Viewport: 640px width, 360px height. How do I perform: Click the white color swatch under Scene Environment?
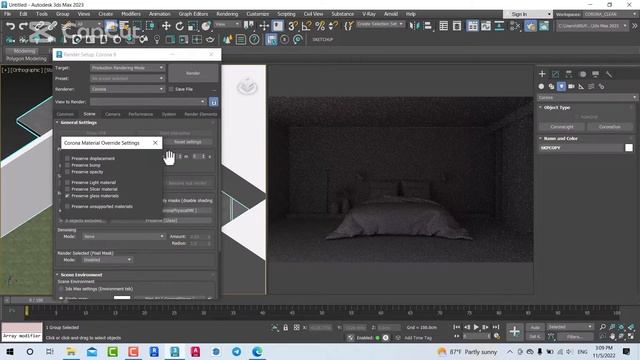pos(122,298)
